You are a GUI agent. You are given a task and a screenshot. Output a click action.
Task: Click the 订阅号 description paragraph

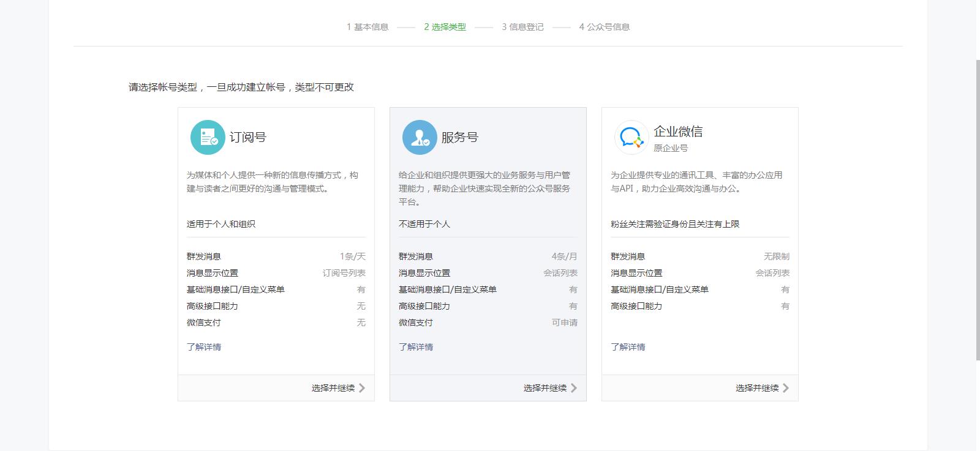tap(273, 182)
